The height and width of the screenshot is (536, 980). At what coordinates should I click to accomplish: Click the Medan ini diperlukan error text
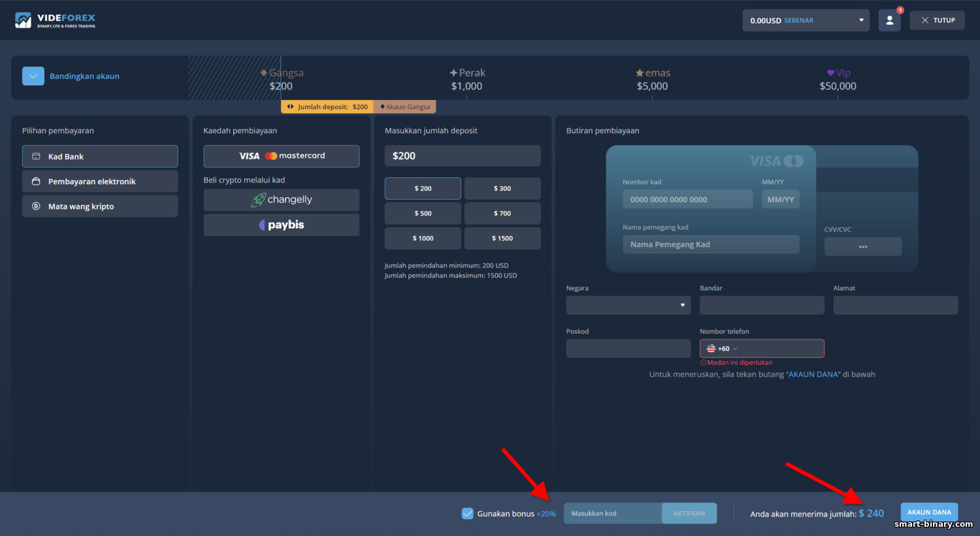click(736, 362)
